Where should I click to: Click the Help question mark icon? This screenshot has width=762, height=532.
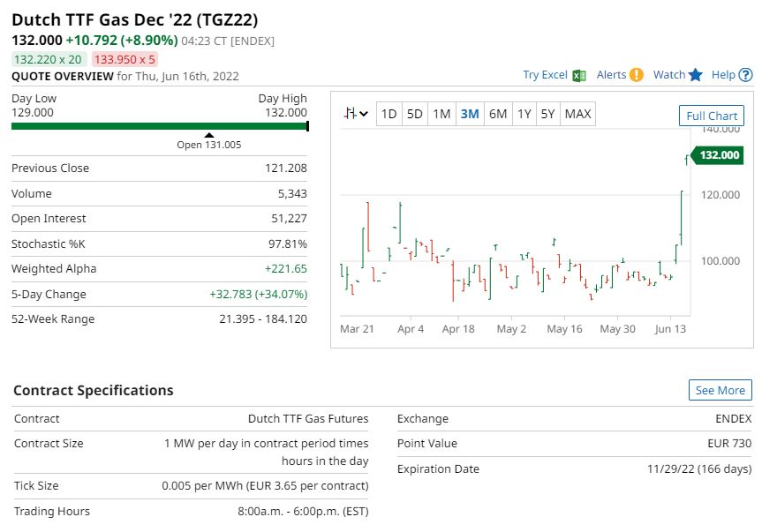[x=746, y=75]
